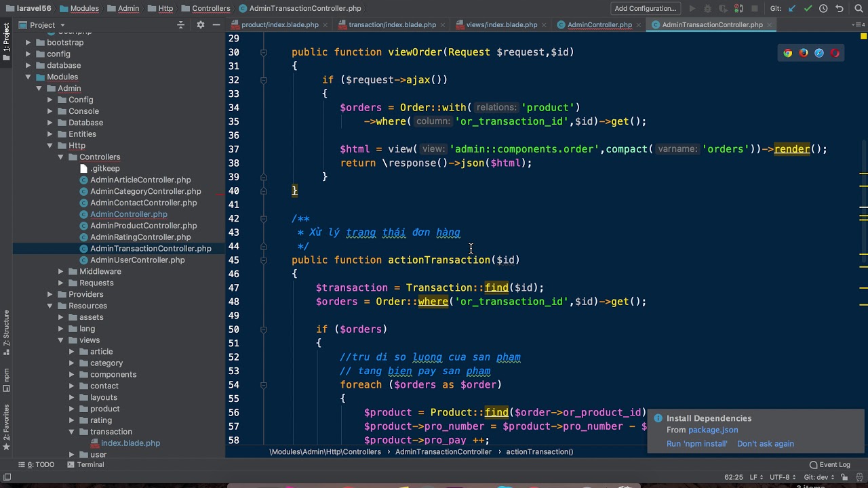Run the Git update project arrow
The image size is (868, 488).
pos(792,9)
